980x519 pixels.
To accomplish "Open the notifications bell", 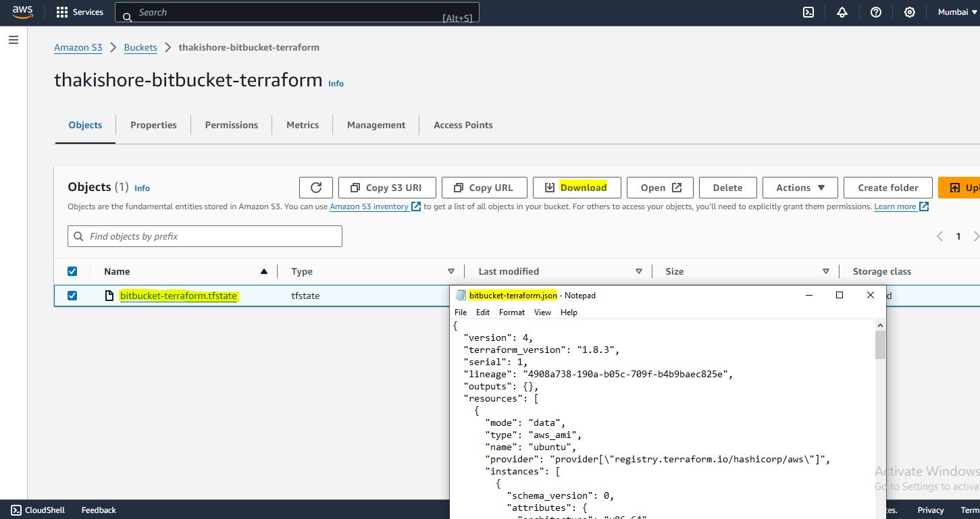I will 842,12.
